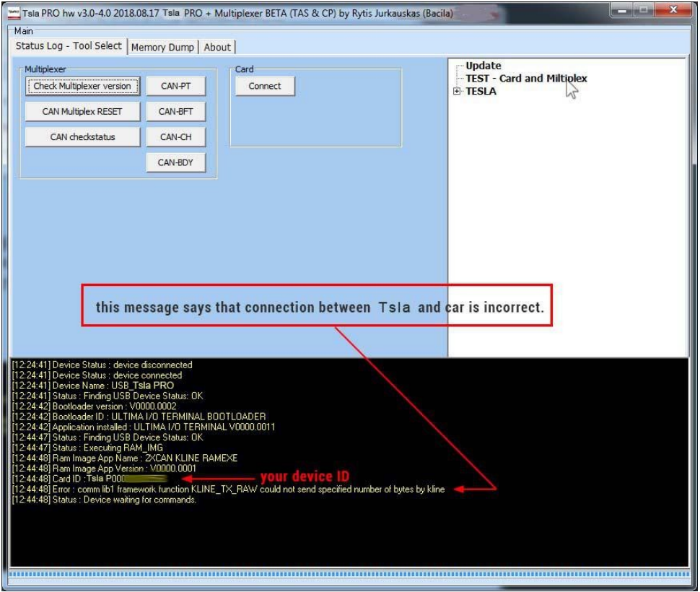Image resolution: width=700 pixels, height=592 pixels.
Task: Click CAN Multiplex RESET button
Action: 82,112
